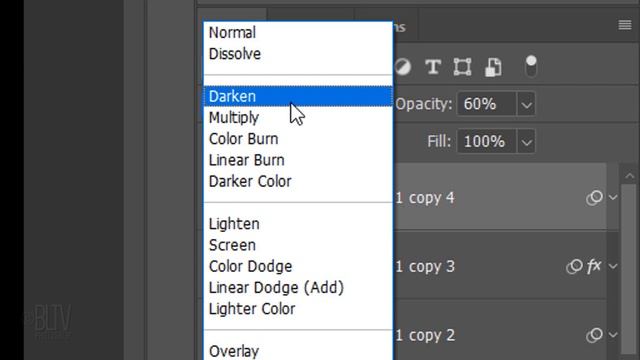Viewport: 640px width, 360px height.
Task: Select Darken blend mode
Action: click(x=298, y=96)
